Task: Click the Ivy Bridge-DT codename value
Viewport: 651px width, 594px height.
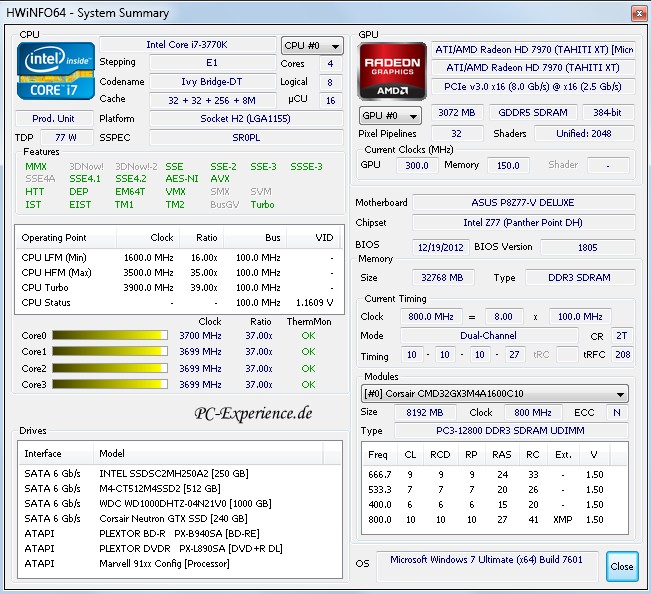Action: click(213, 81)
